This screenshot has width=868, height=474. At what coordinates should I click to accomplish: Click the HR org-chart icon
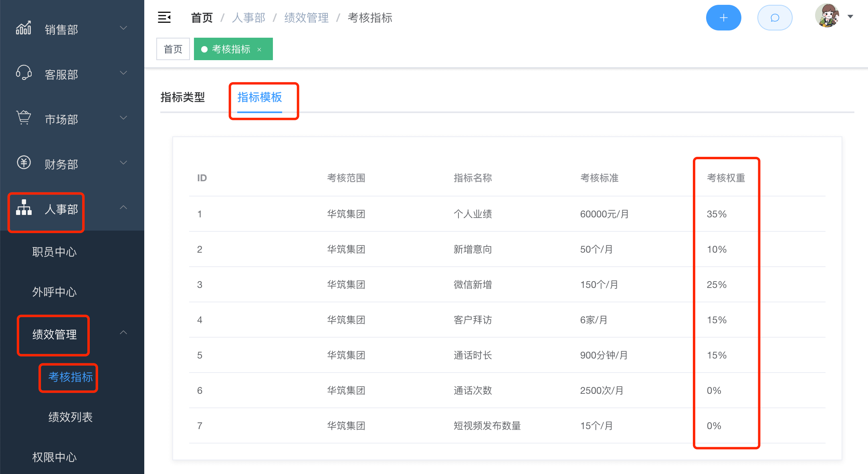[x=24, y=208]
